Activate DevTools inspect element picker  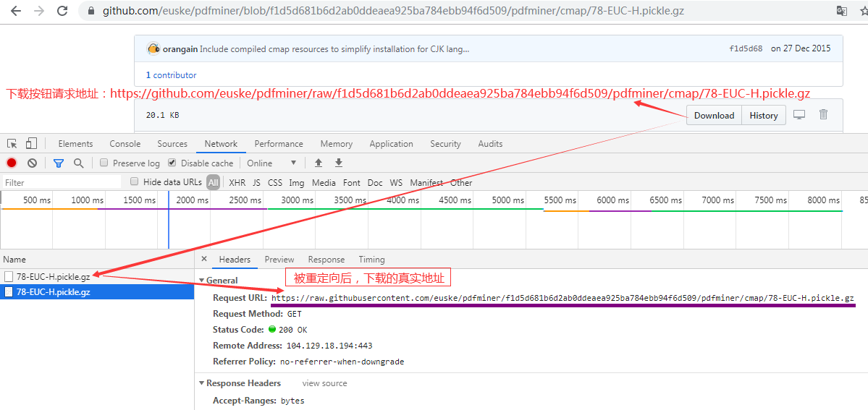[12, 144]
